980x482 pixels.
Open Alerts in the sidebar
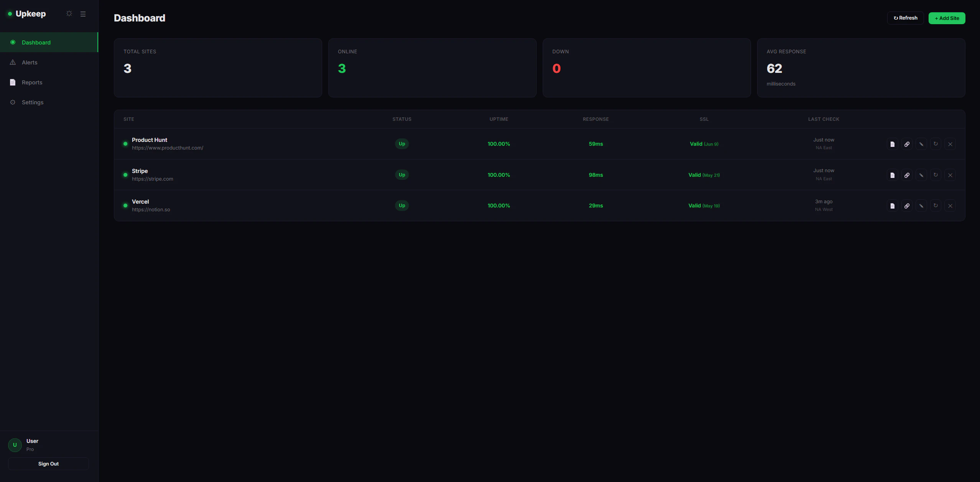click(30, 63)
